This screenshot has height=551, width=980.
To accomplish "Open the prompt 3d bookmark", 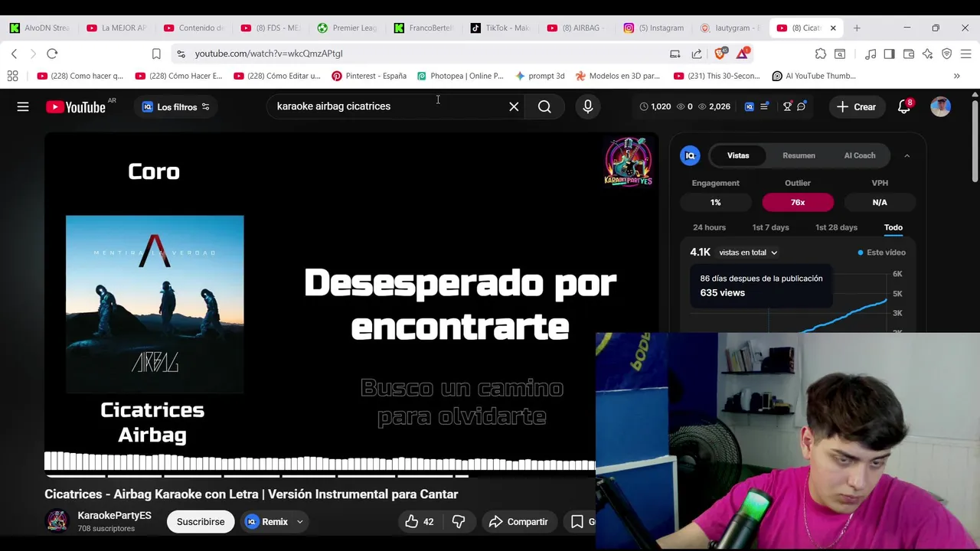I will click(540, 76).
